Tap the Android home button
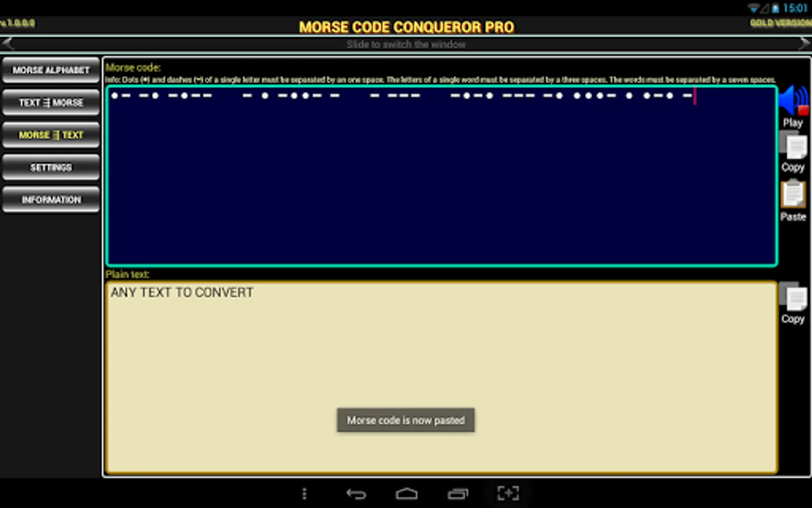Image resolution: width=812 pixels, height=508 pixels. point(407,494)
